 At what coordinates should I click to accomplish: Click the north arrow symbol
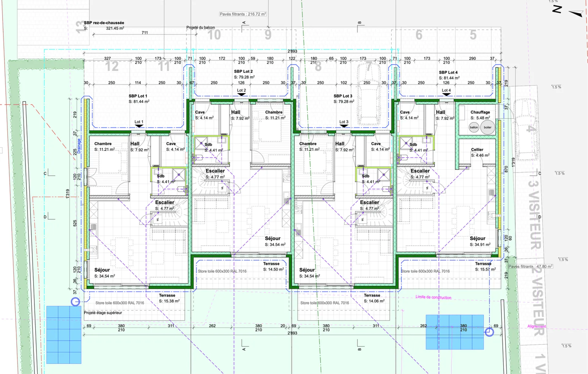click(x=576, y=13)
